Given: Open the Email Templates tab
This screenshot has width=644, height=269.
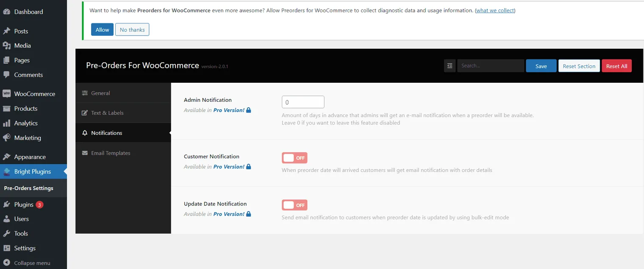Looking at the screenshot, I should click(x=123, y=153).
